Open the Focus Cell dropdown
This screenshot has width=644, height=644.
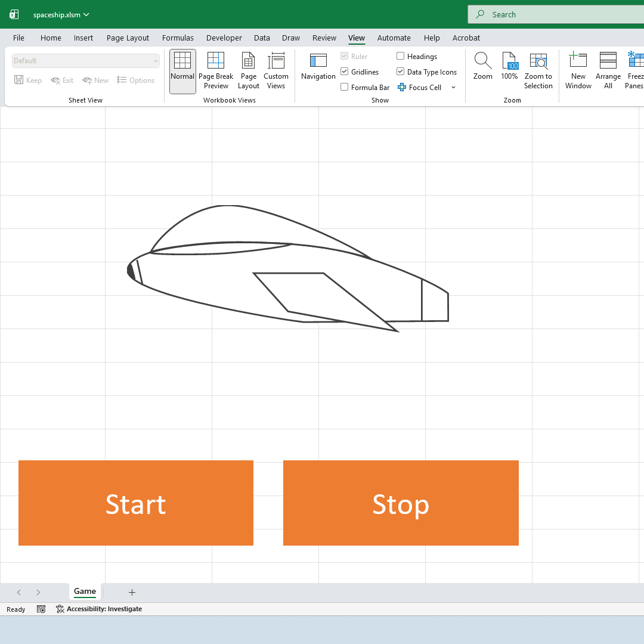tap(454, 87)
